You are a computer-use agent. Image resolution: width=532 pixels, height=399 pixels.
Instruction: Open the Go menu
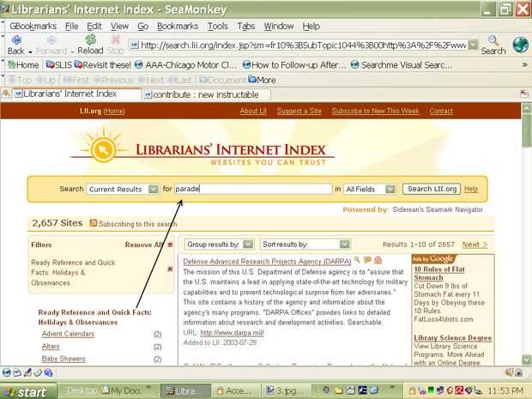142,26
